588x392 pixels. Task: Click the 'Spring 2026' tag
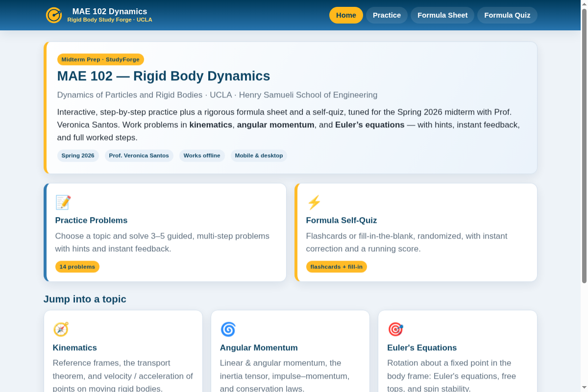tap(78, 155)
